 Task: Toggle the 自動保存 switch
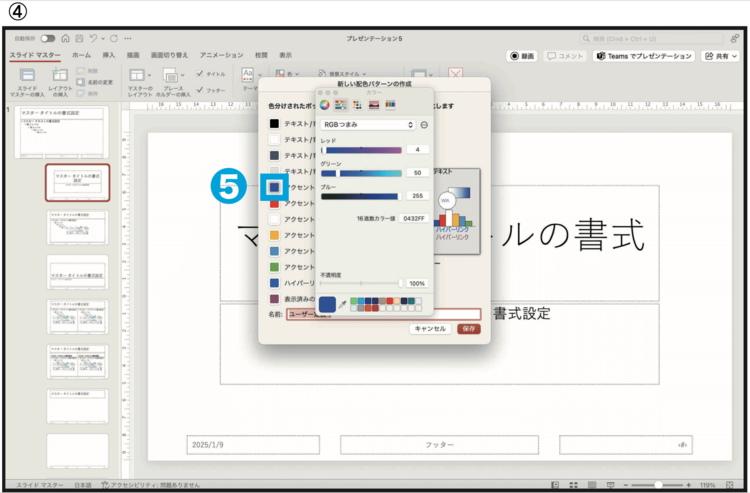tap(47, 38)
